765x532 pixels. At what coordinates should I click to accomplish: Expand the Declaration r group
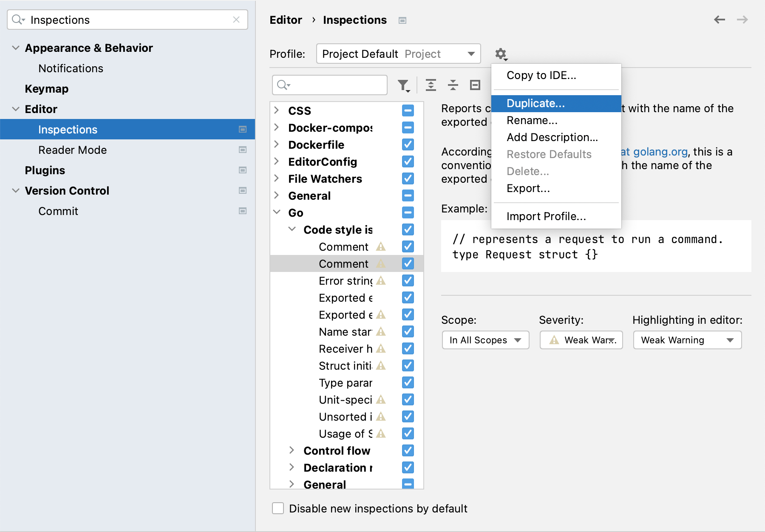[292, 467]
